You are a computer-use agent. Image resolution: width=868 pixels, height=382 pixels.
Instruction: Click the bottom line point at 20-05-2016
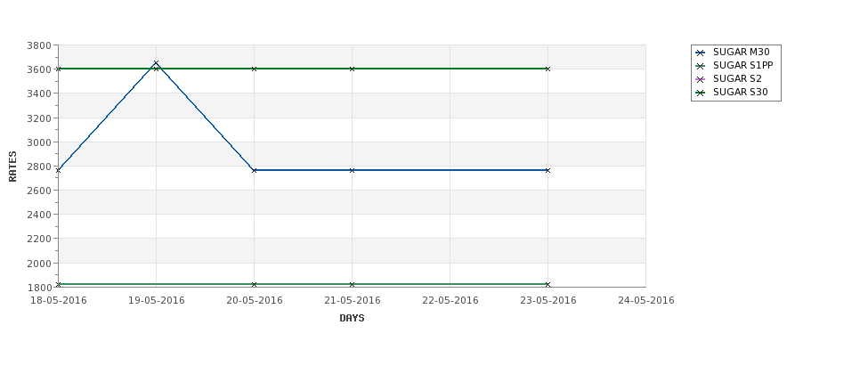point(254,284)
